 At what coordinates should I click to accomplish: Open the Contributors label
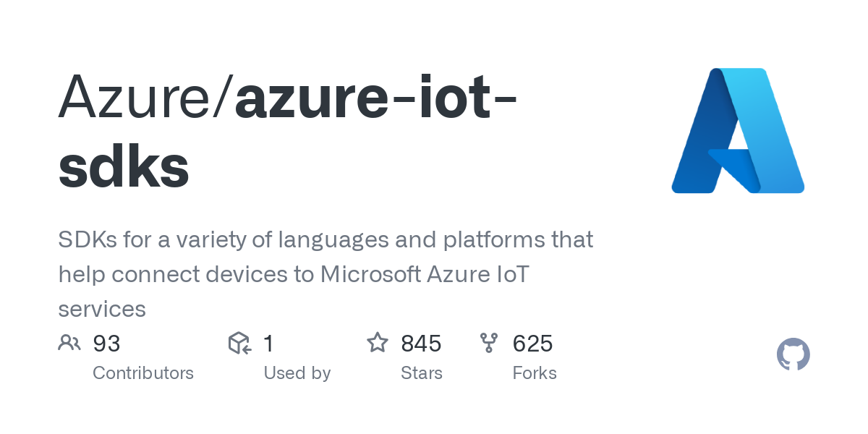pyautogui.click(x=143, y=373)
